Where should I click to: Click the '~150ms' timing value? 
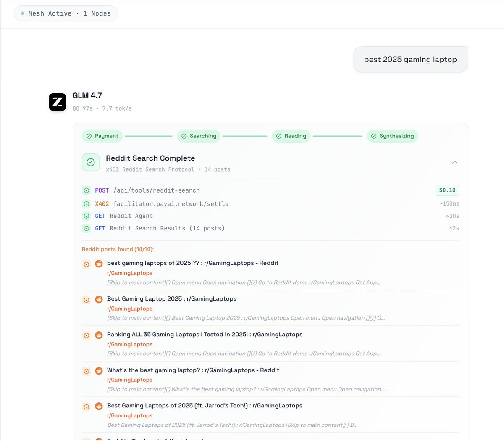point(449,204)
